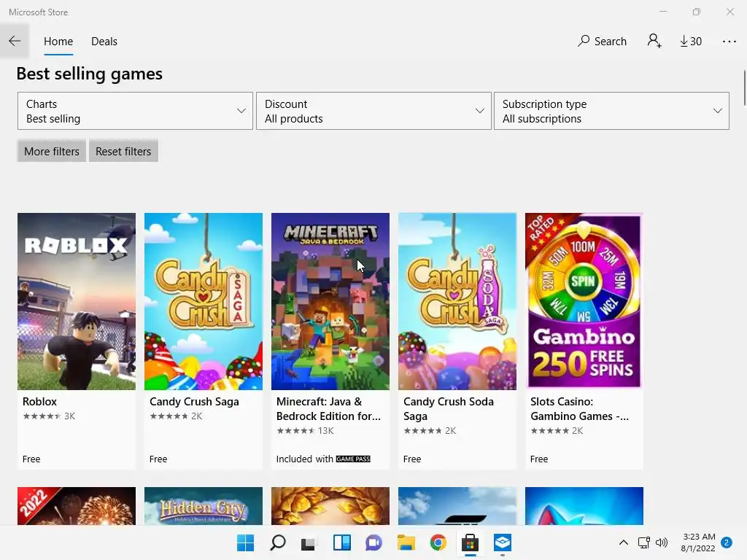Image resolution: width=747 pixels, height=560 pixels.
Task: Open the Roblox game artwork
Action: click(76, 301)
